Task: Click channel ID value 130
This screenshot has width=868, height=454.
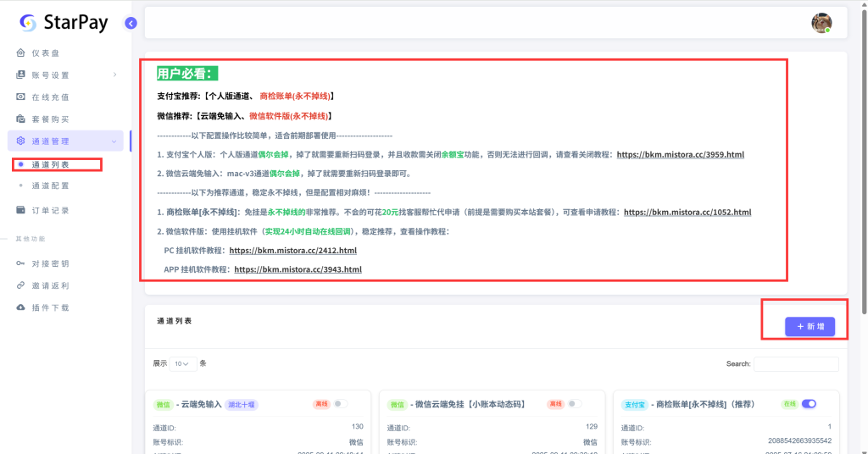Action: (358, 426)
